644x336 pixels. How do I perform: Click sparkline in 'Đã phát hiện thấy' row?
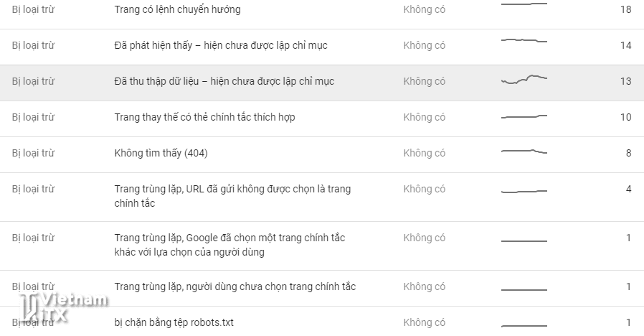tap(524, 41)
